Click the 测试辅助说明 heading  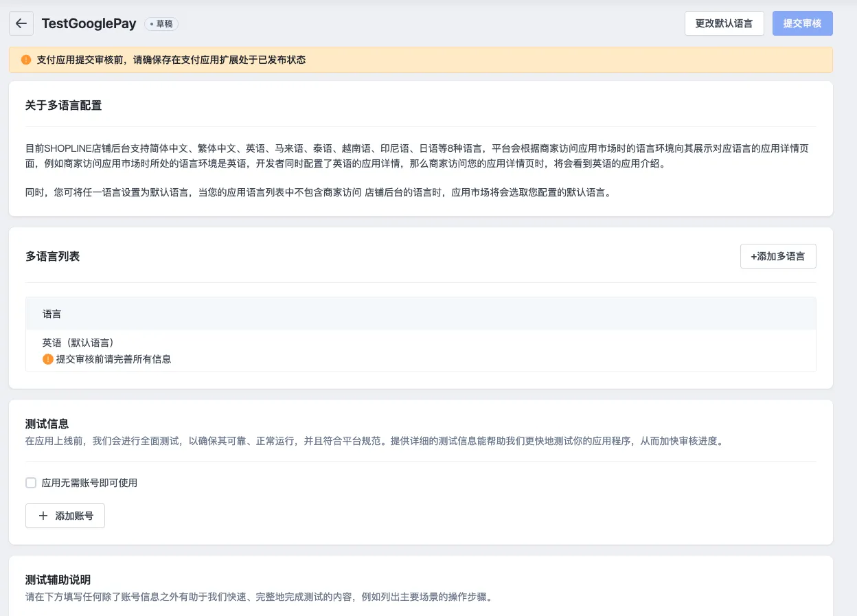click(58, 580)
